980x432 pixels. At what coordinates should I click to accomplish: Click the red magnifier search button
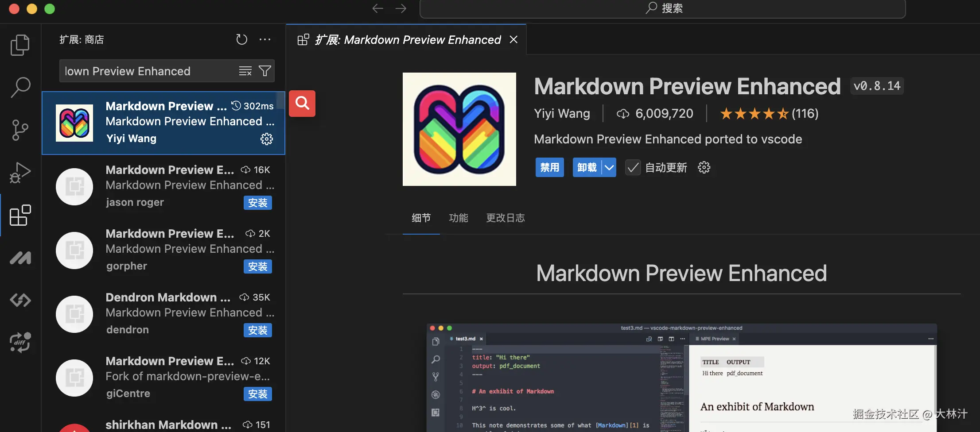click(x=302, y=104)
